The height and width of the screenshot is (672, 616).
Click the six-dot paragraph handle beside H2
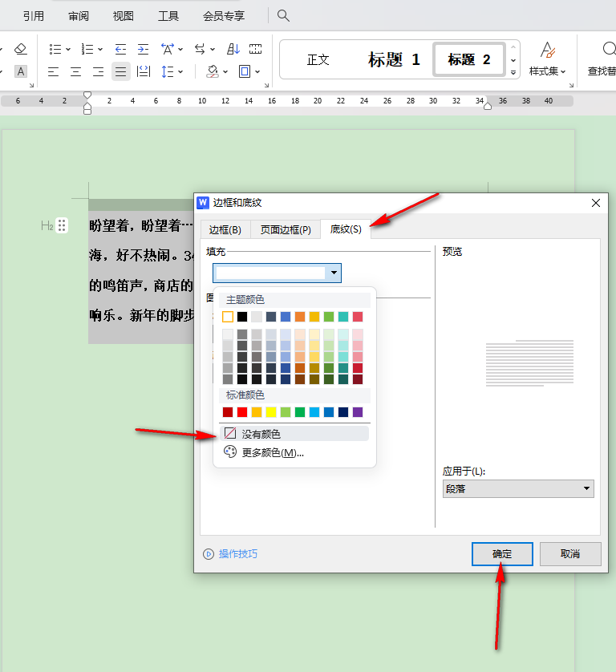[x=62, y=226]
